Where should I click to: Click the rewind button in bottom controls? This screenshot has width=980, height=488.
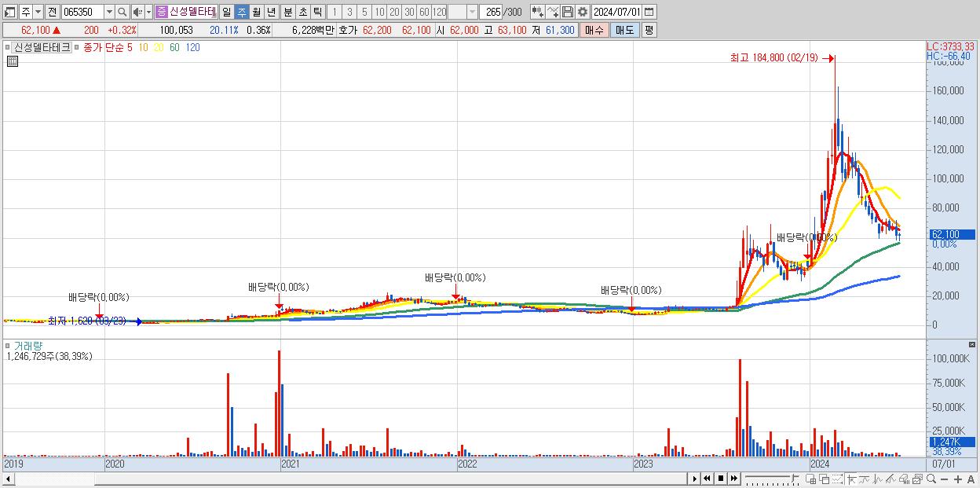click(x=707, y=479)
